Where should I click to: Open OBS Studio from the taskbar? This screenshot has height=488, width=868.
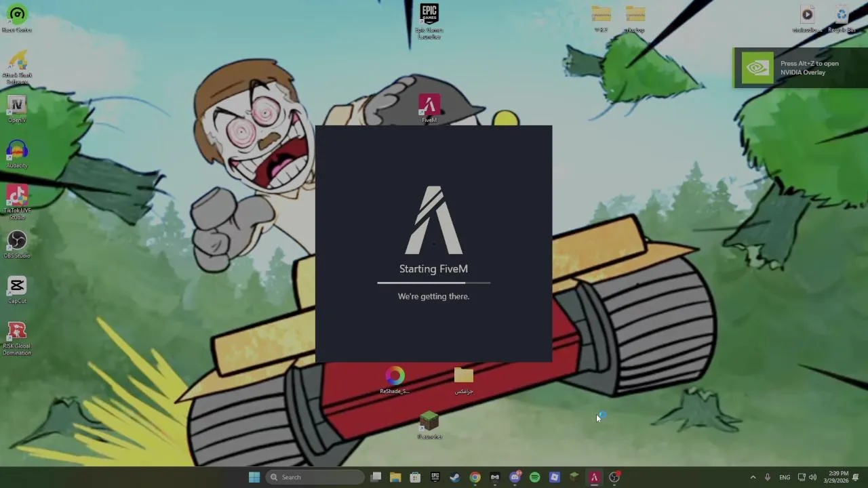click(614, 477)
